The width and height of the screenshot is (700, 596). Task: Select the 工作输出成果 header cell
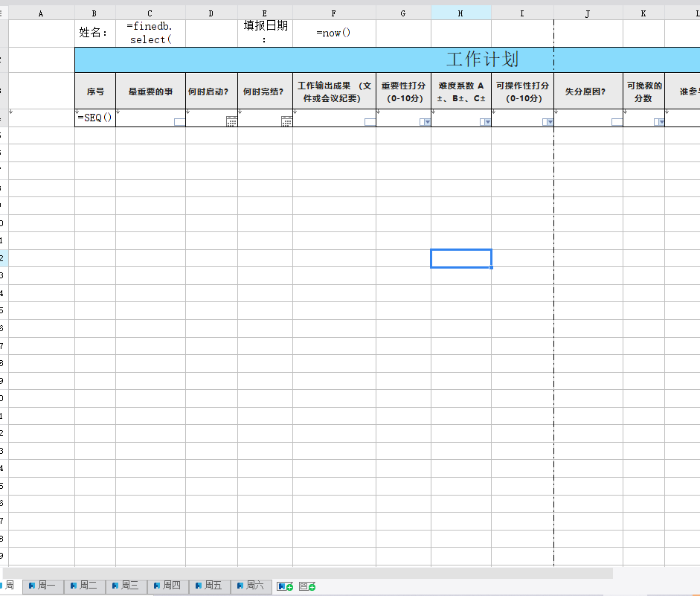point(334,91)
